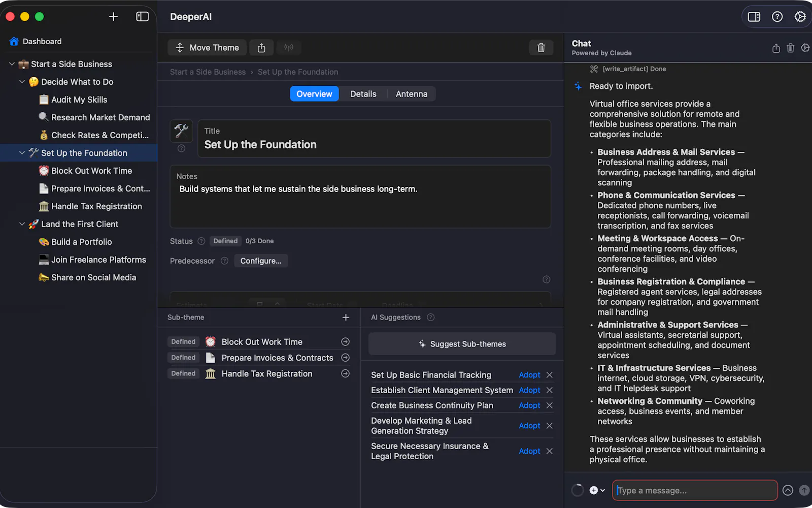Open the help question mark in title bar
Screen dimensions: 812x508
777,17
